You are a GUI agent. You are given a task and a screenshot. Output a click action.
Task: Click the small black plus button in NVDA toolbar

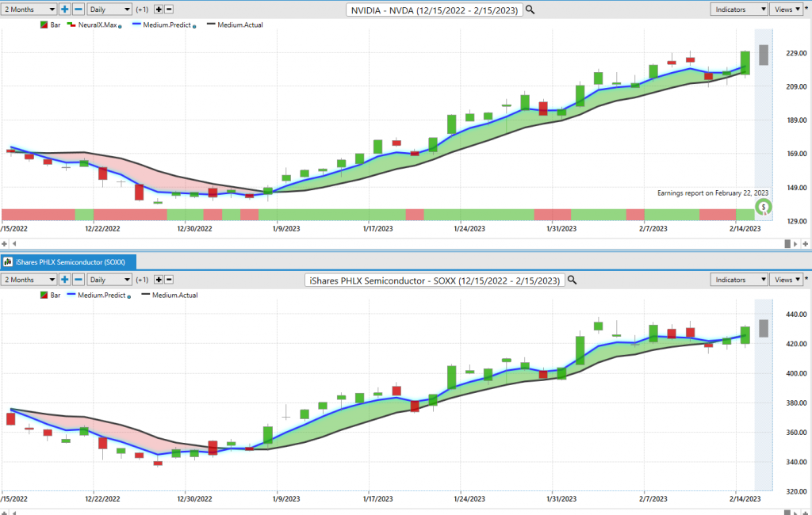point(159,10)
